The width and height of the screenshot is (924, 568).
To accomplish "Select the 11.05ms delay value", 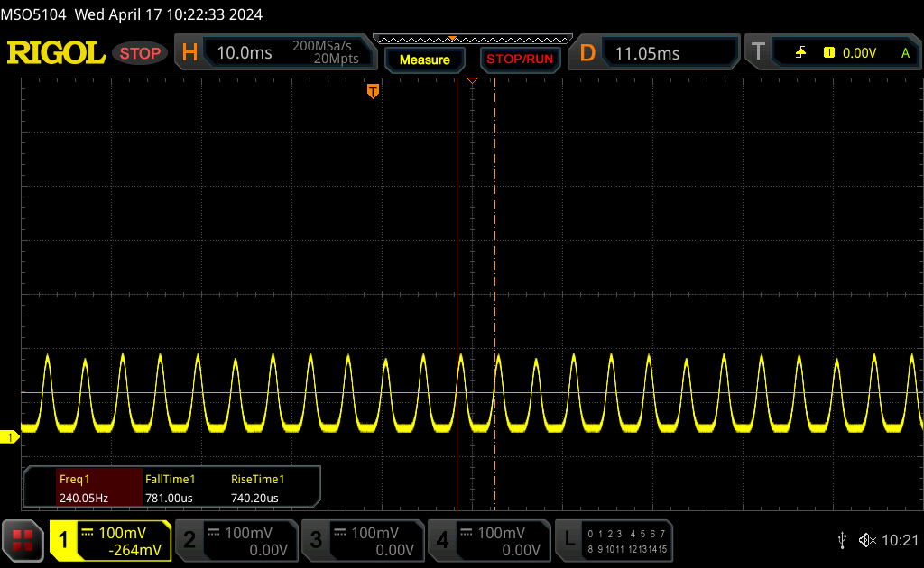I will tap(647, 53).
